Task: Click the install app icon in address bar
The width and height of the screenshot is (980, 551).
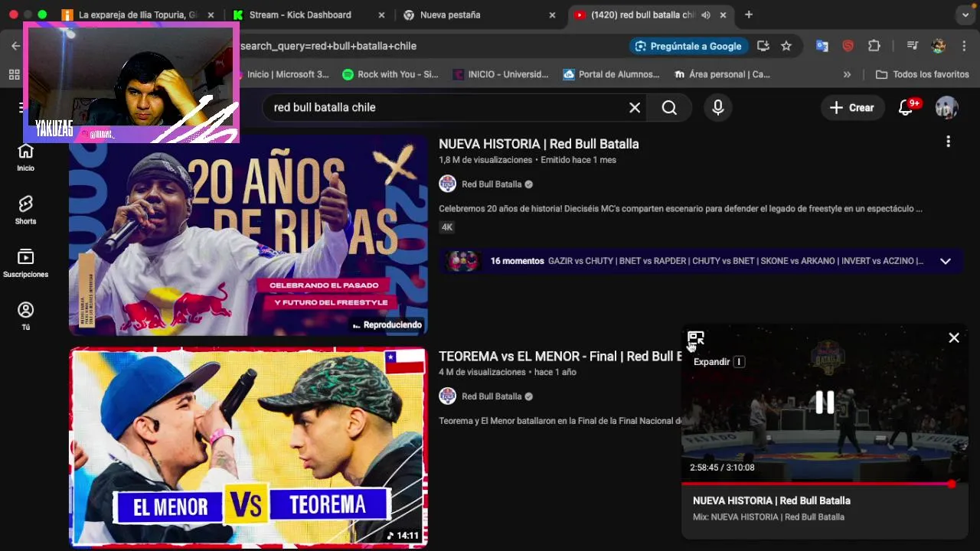Action: click(763, 46)
